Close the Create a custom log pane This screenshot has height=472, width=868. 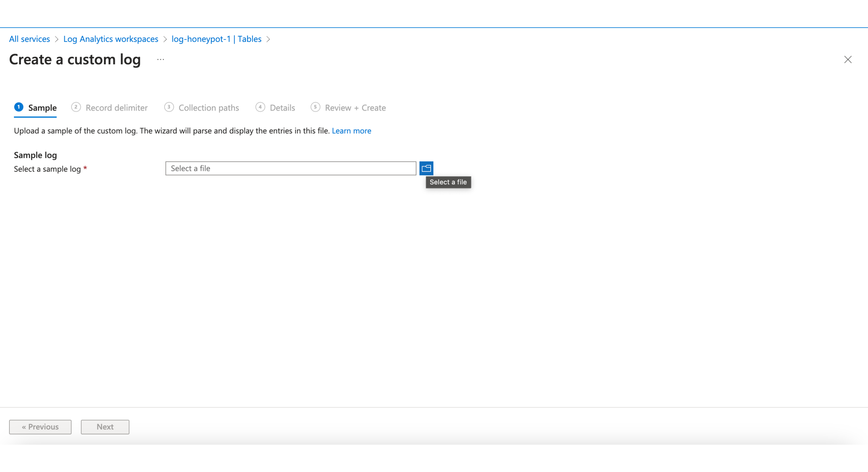click(847, 60)
